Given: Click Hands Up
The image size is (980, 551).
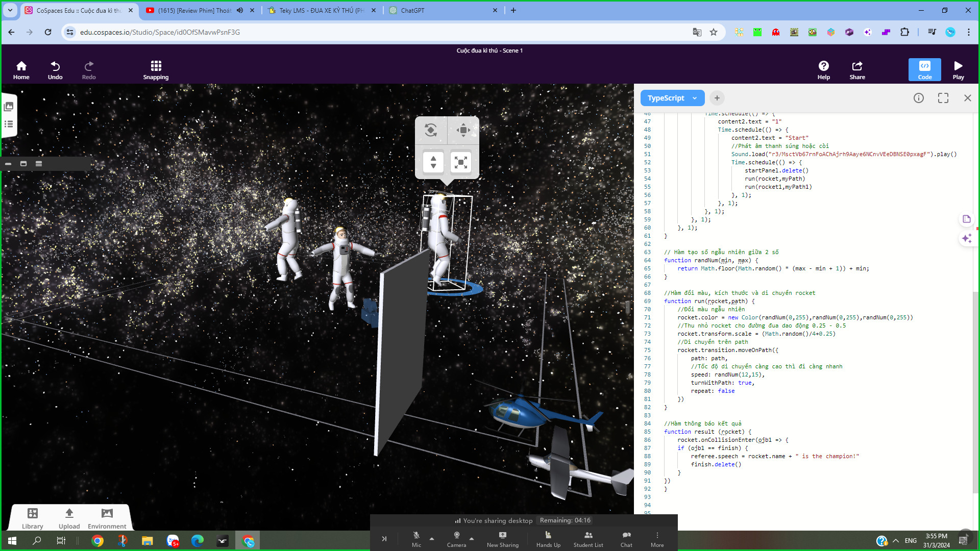Looking at the screenshot, I should 548,539.
